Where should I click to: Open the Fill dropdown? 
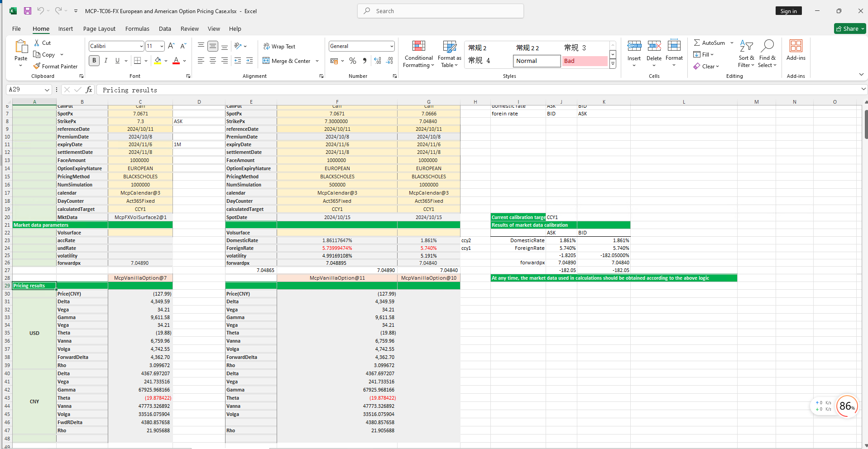coord(703,54)
